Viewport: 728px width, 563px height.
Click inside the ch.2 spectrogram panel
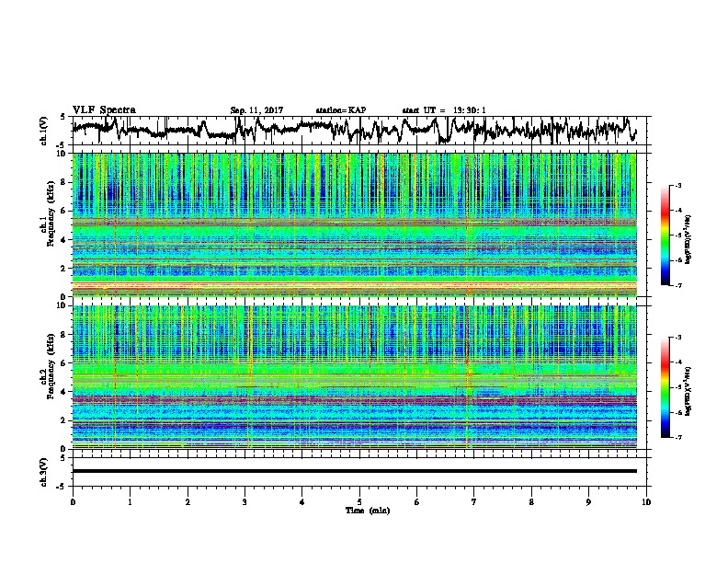tap(354, 377)
